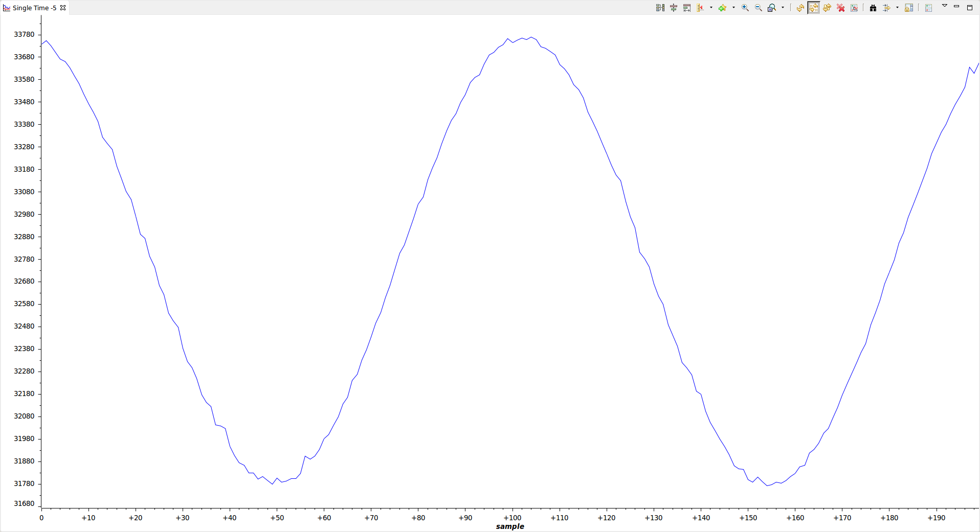
Task: Open dropdown next to the green plus icon
Action: tap(733, 8)
